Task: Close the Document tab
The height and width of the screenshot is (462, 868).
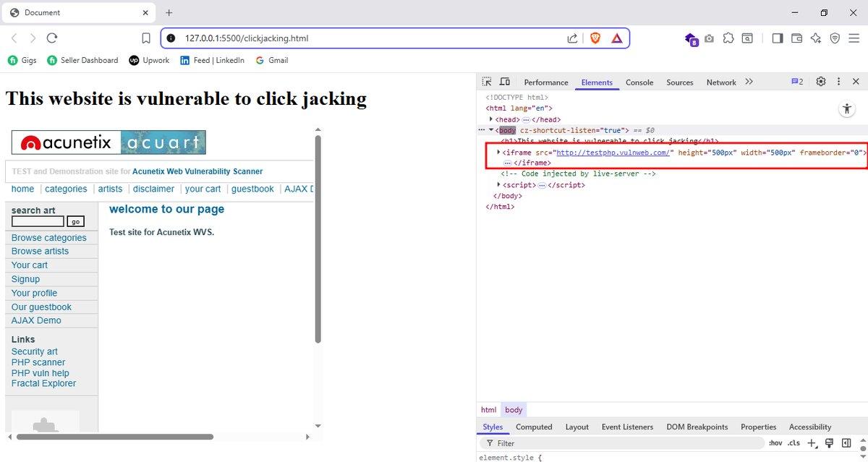Action: click(x=145, y=12)
